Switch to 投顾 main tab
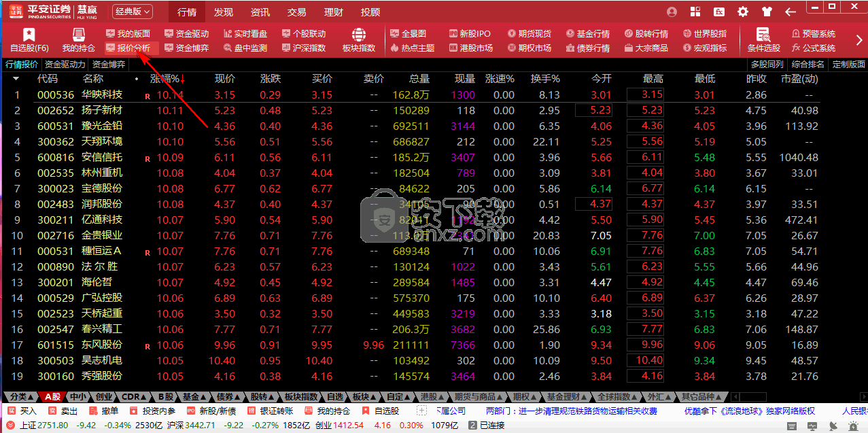The image size is (868, 433). click(x=370, y=12)
